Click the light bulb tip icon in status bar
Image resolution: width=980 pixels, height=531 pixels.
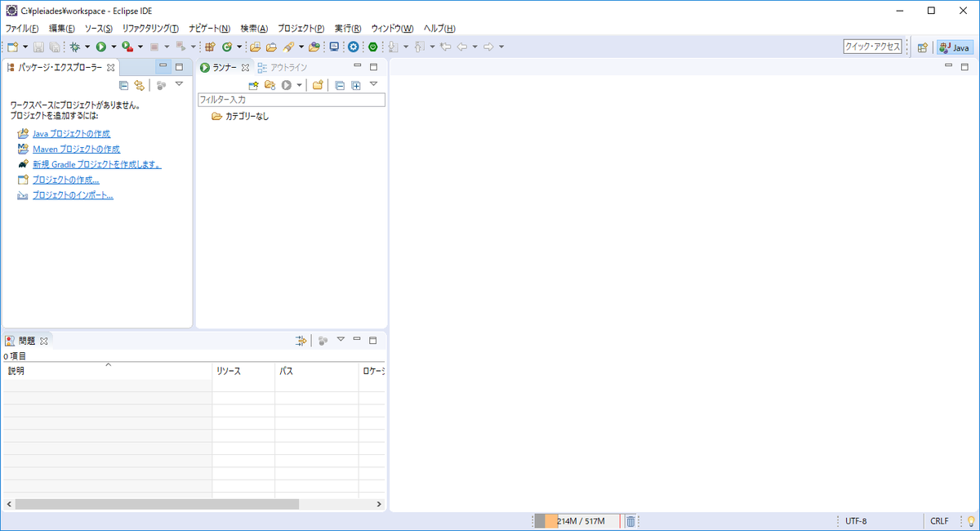(x=971, y=521)
